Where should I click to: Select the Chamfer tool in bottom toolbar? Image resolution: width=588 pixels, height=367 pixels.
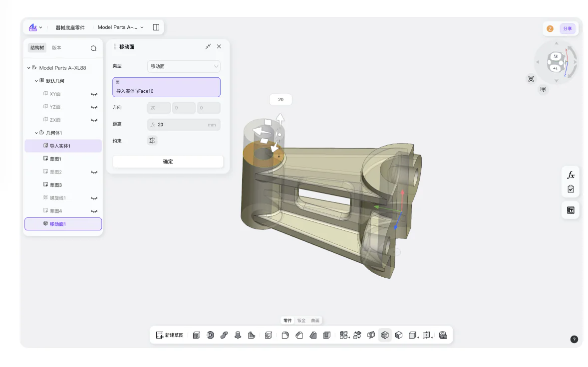point(299,335)
